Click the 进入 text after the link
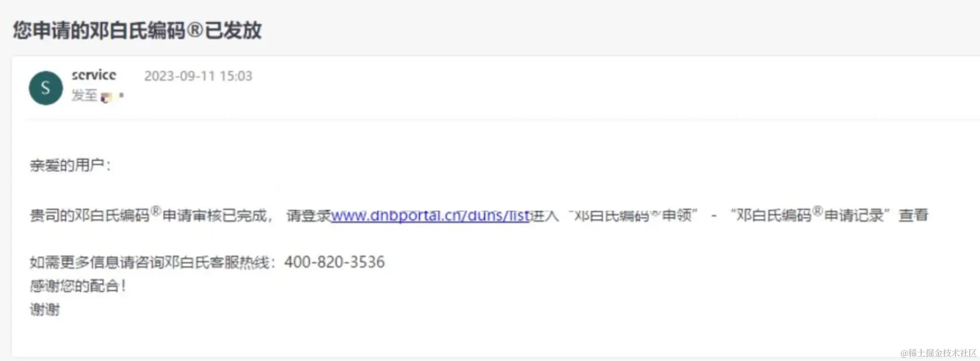980x361 pixels. 545,215
